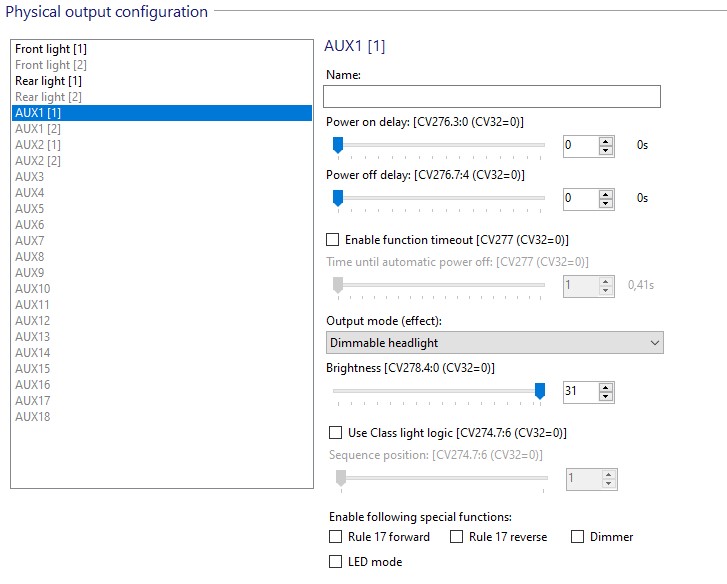The image size is (727, 584).
Task: Lower Brightness value using spinner down arrow
Action: pyautogui.click(x=606, y=396)
